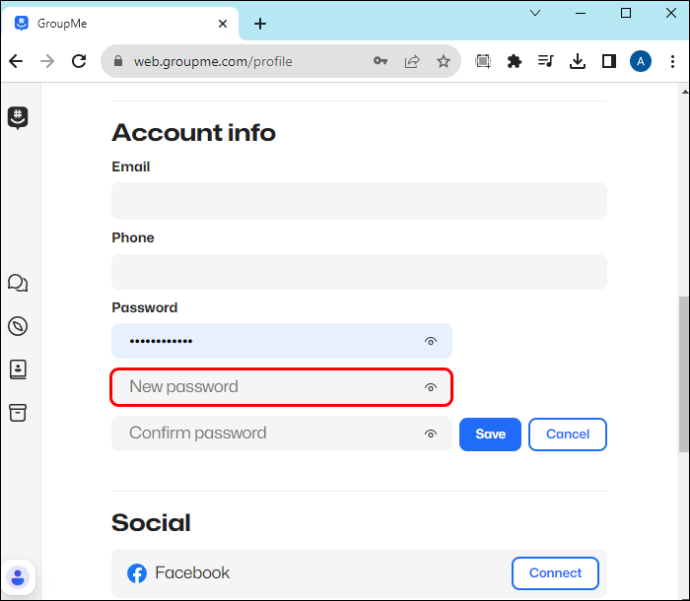This screenshot has height=601, width=690.
Task: Click the browser Extensions puzzle icon
Action: coord(514,61)
